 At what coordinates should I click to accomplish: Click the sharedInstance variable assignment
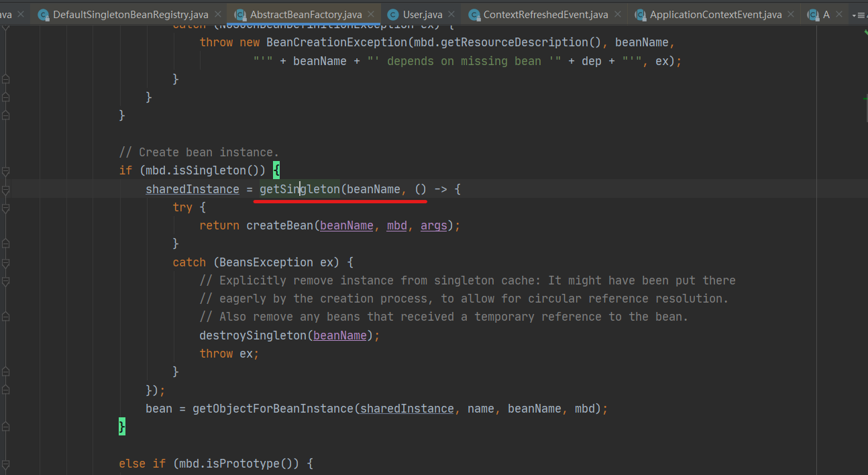[x=193, y=189]
